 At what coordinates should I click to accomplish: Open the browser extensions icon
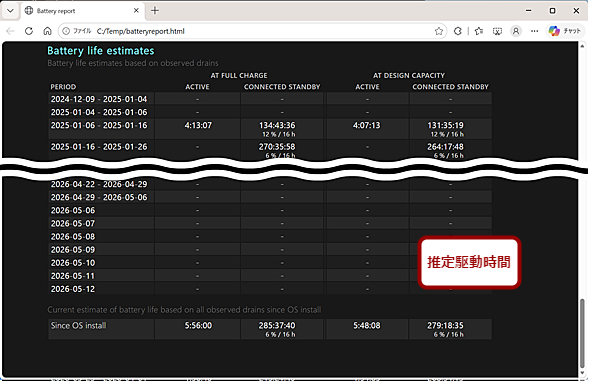click(x=458, y=31)
